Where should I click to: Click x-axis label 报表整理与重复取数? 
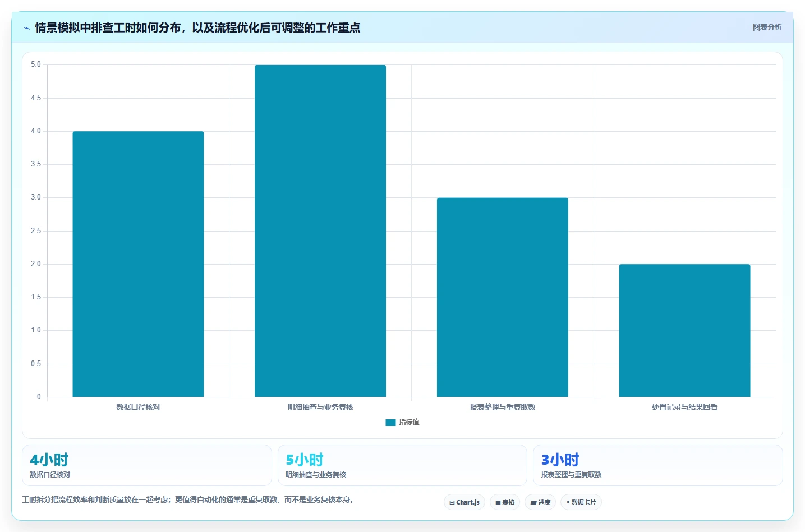pyautogui.click(x=503, y=407)
